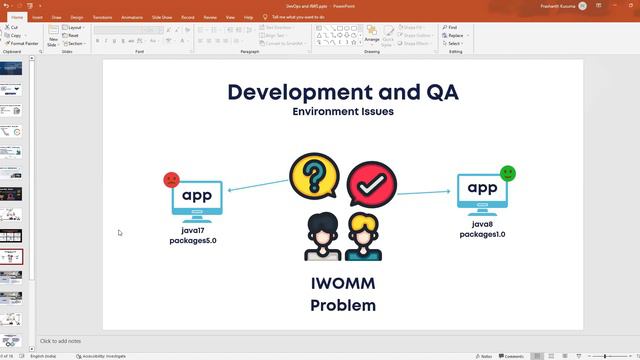This screenshot has height=360, width=640.
Task: Open the Slide Show ribbon tab
Action: (162, 17)
